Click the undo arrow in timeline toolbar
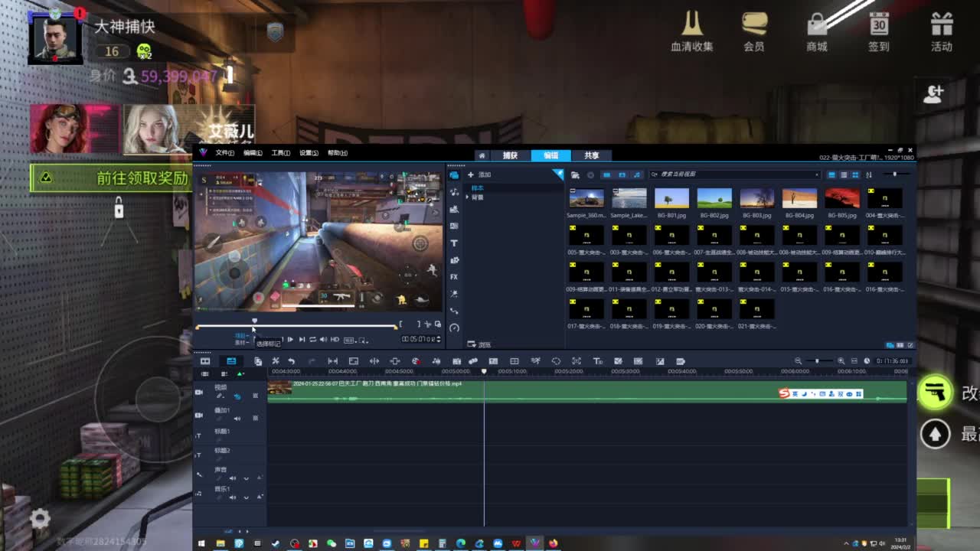The image size is (980, 551). tap(291, 361)
